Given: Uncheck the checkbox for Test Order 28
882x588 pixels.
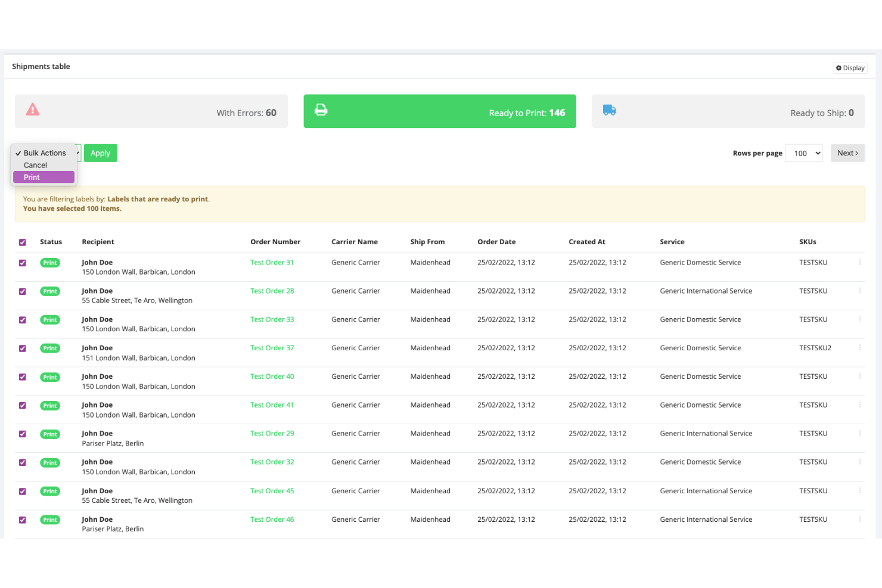Looking at the screenshot, I should tap(23, 291).
